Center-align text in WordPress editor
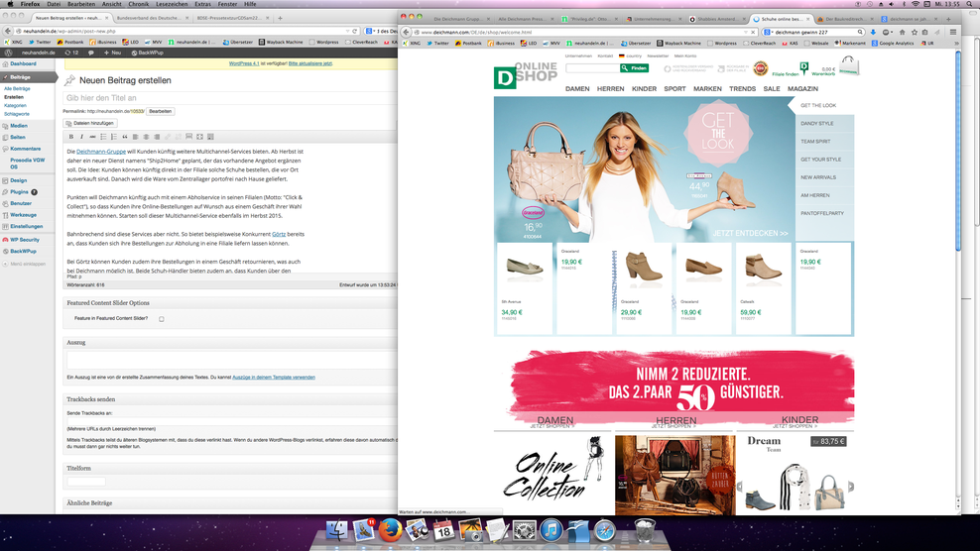The width and height of the screenshot is (980, 551). tap(146, 137)
